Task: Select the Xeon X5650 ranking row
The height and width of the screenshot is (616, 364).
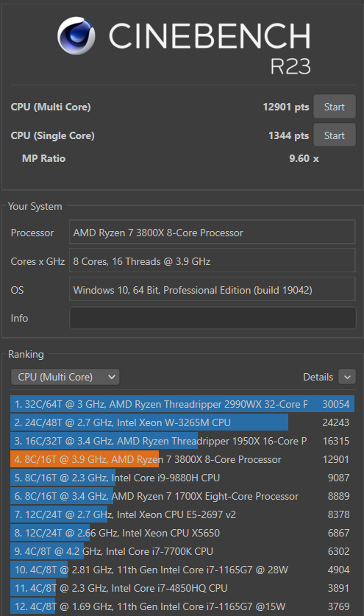Action: (x=182, y=533)
